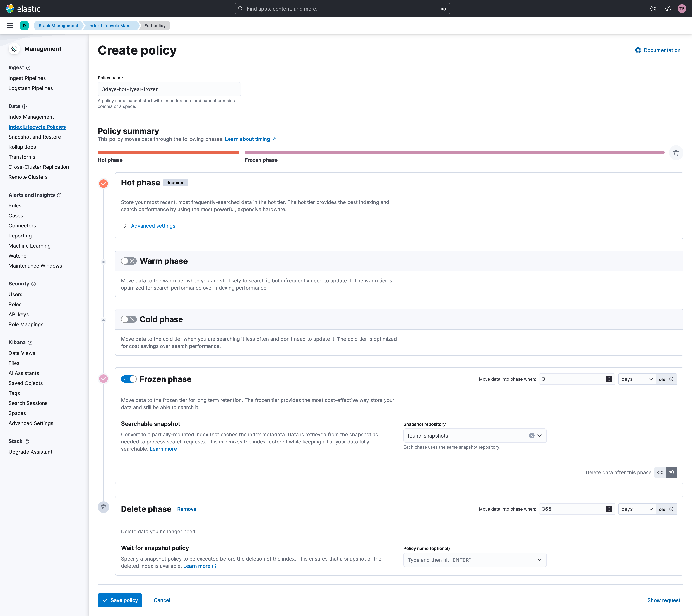Expand Advanced settings in Hot phase

(x=153, y=226)
